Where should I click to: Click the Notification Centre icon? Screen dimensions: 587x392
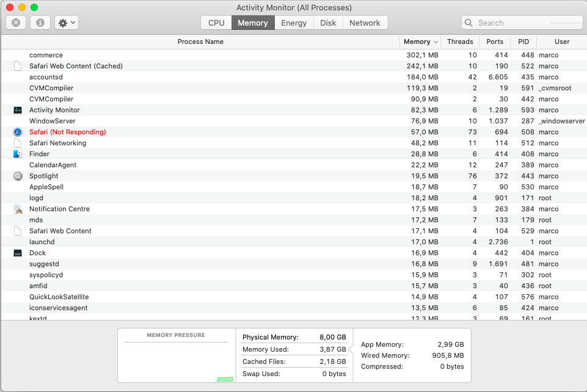(x=18, y=209)
